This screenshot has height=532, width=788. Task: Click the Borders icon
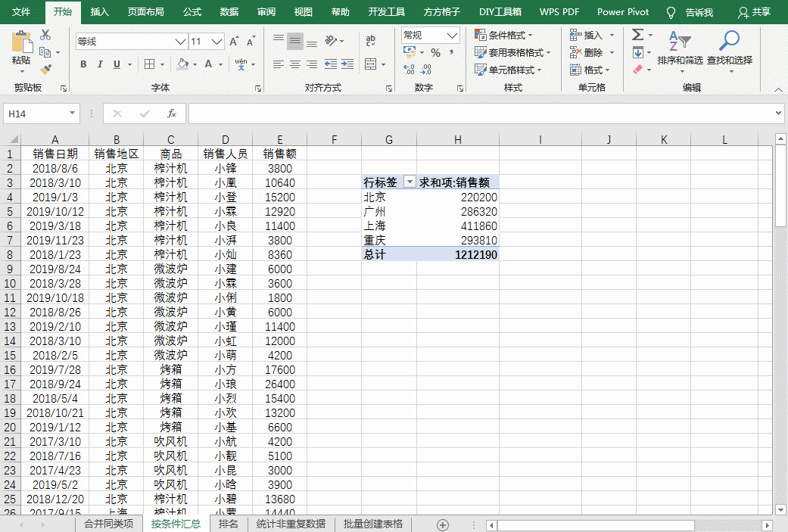click(149, 64)
